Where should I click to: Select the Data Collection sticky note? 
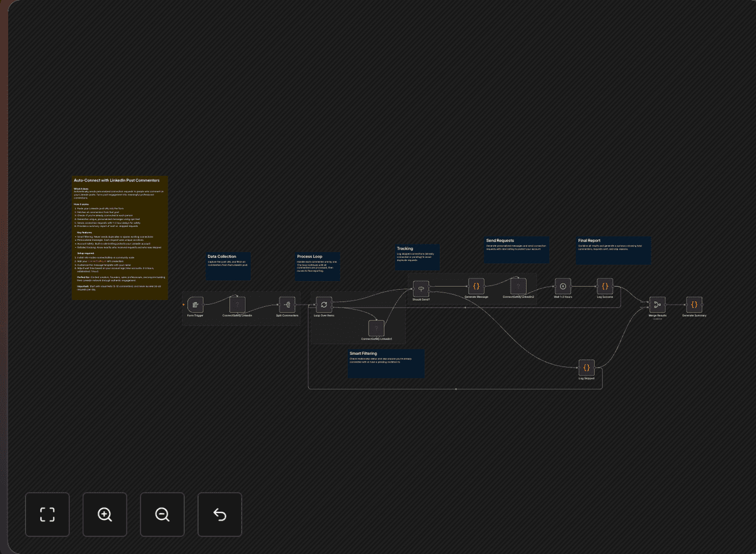229,265
